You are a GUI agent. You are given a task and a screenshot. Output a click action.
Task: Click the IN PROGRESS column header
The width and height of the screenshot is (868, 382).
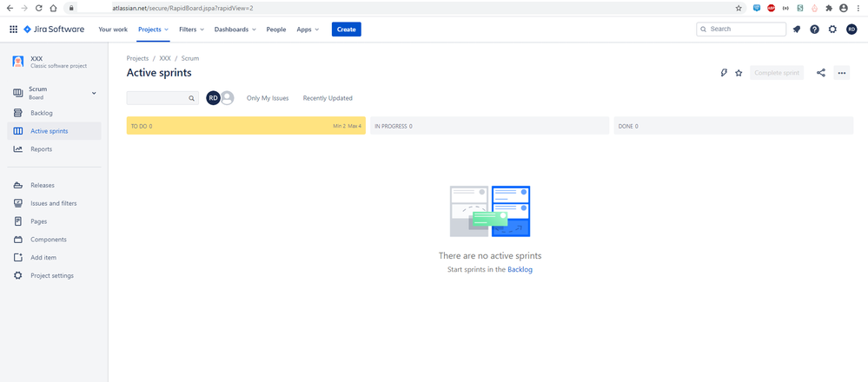tap(489, 126)
